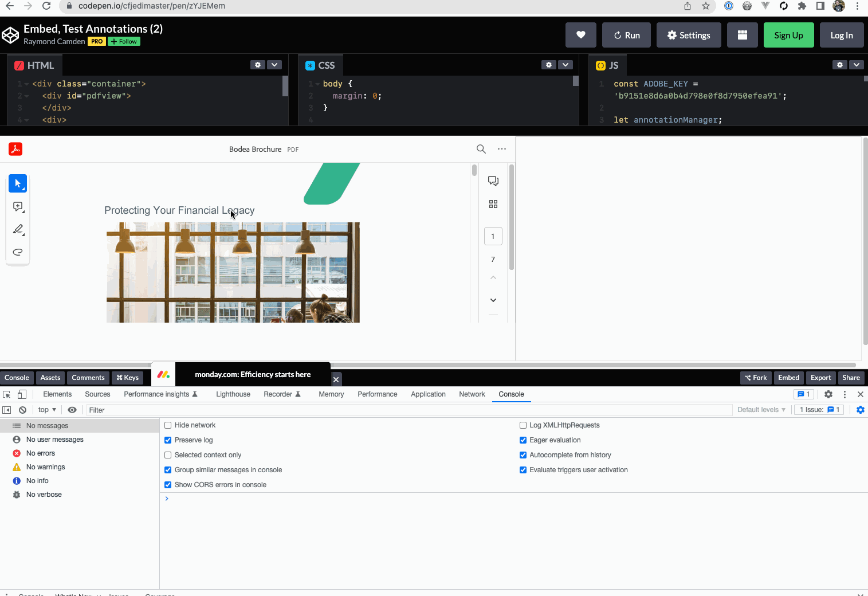
Task: Select the annotation selection arrow tool
Action: (18, 183)
